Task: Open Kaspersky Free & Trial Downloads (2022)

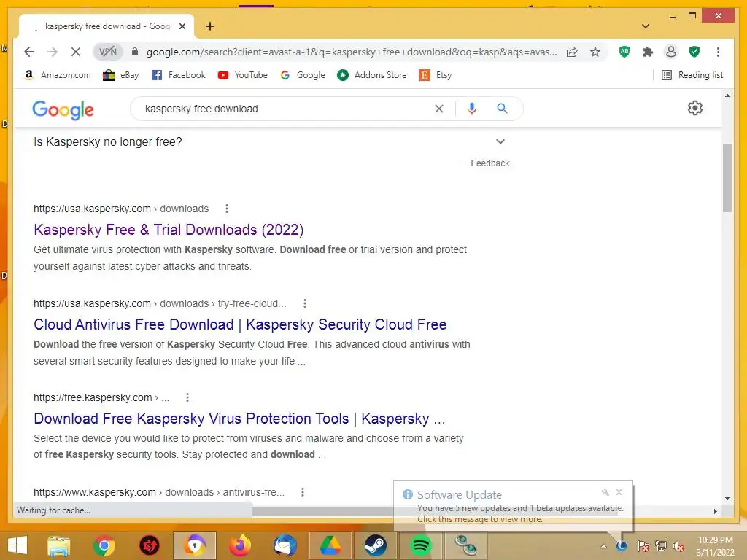Action: 169,230
